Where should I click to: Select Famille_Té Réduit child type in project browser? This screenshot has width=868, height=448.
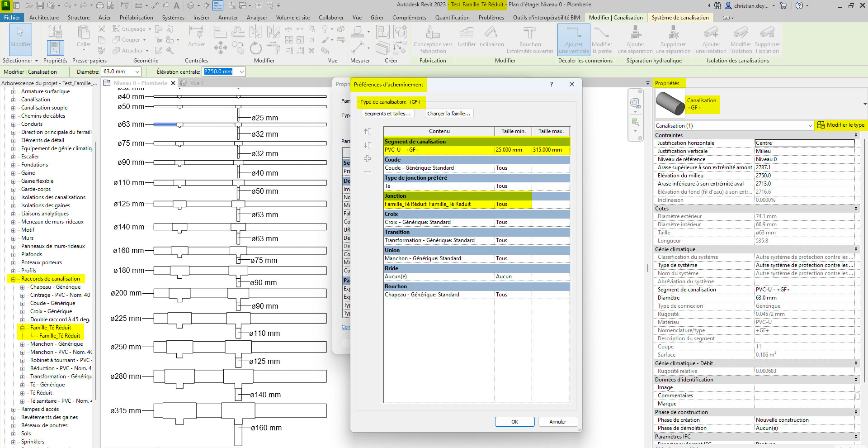pos(60,336)
